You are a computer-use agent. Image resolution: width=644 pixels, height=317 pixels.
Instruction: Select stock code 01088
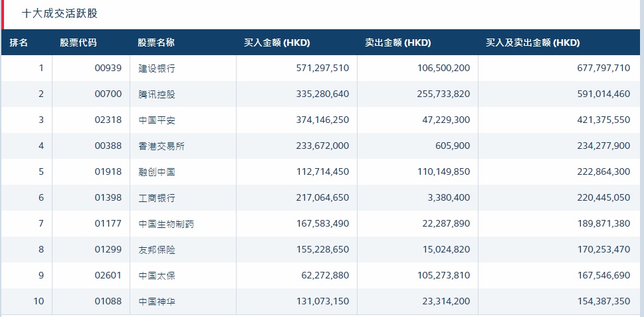[x=108, y=301]
